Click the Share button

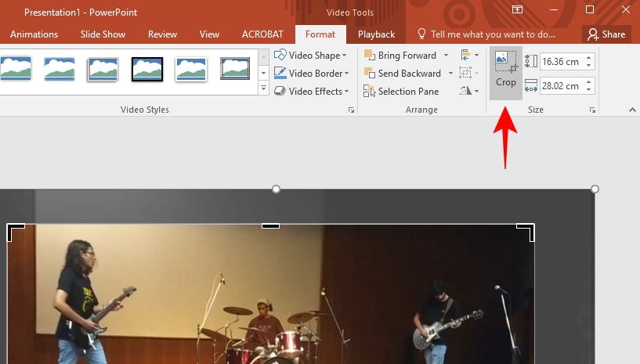click(x=606, y=34)
